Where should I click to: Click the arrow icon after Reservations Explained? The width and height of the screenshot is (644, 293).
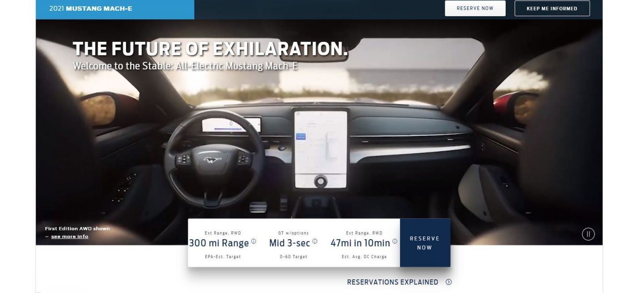449,282
